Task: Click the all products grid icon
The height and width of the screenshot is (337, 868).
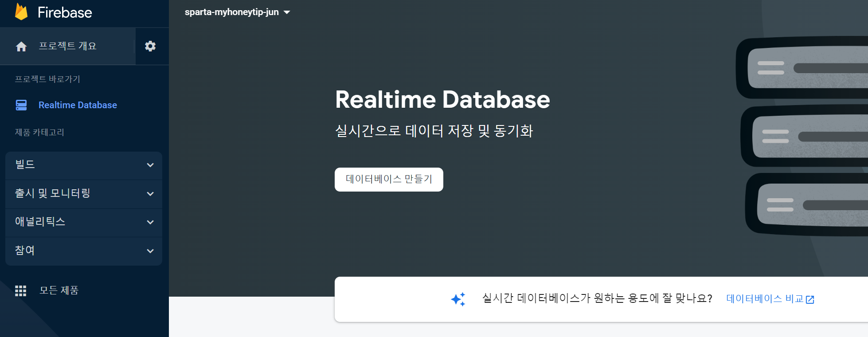Action: 21,291
